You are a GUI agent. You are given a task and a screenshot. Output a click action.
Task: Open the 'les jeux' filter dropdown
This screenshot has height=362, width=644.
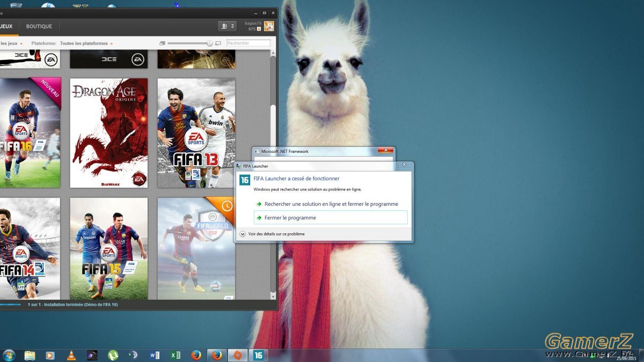click(11, 43)
